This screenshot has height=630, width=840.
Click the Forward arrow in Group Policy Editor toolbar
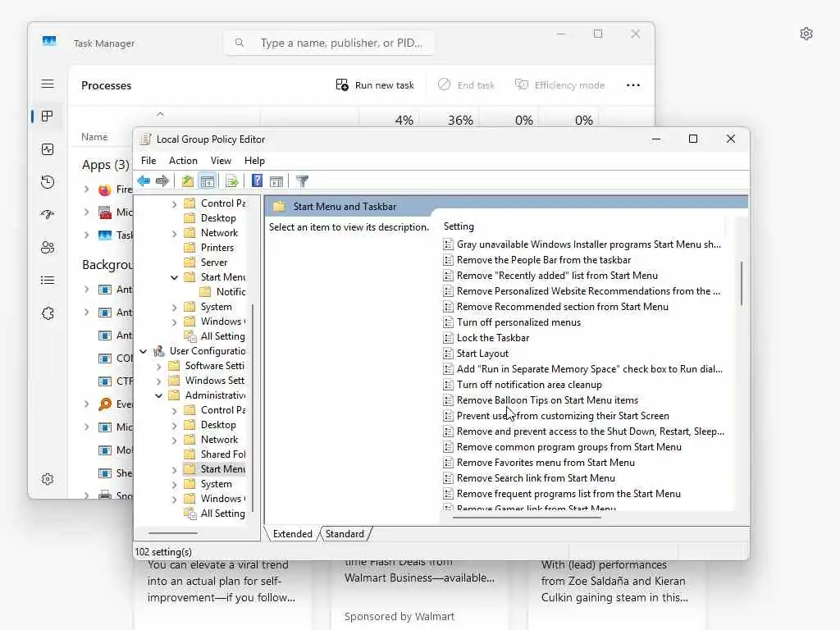tap(162, 181)
